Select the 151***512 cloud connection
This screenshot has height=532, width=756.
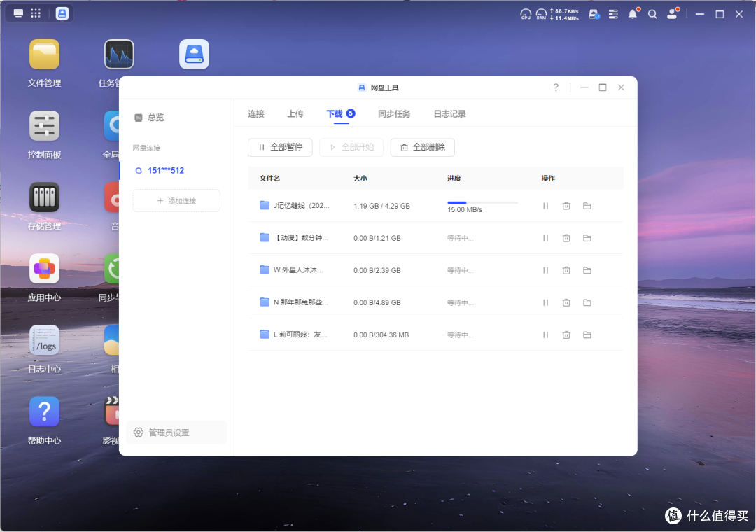(x=166, y=171)
